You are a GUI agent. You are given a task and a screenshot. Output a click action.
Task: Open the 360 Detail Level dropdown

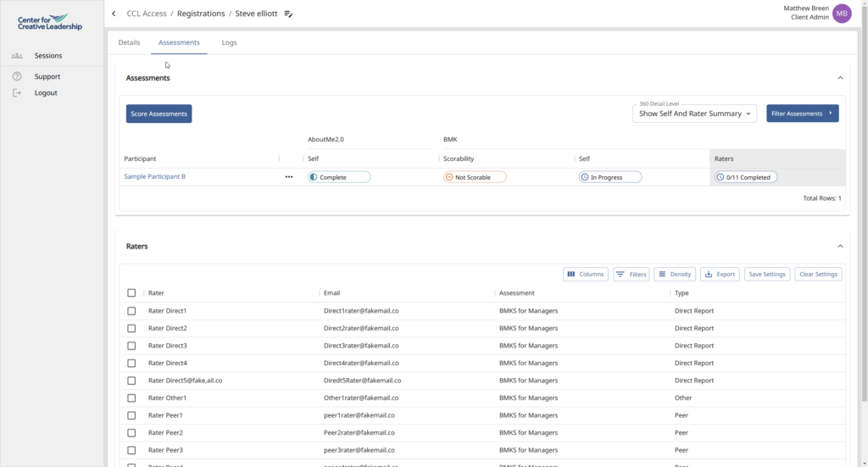[x=694, y=114]
